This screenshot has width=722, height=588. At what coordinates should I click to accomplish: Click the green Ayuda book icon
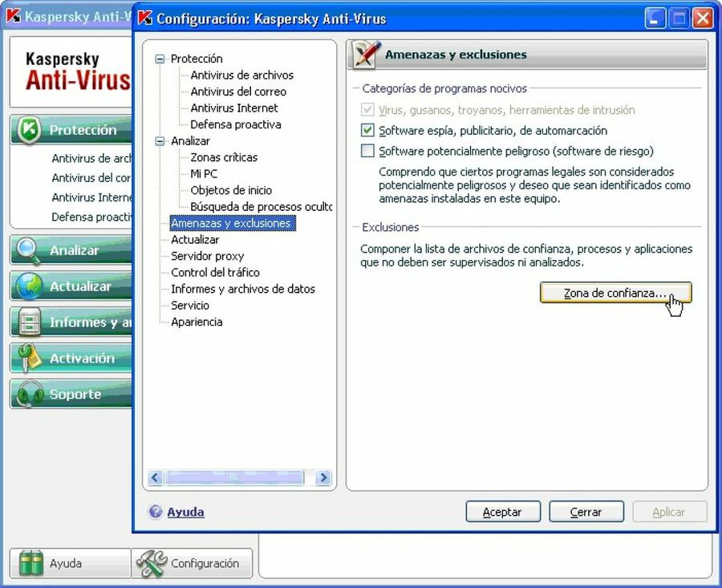coord(30,562)
